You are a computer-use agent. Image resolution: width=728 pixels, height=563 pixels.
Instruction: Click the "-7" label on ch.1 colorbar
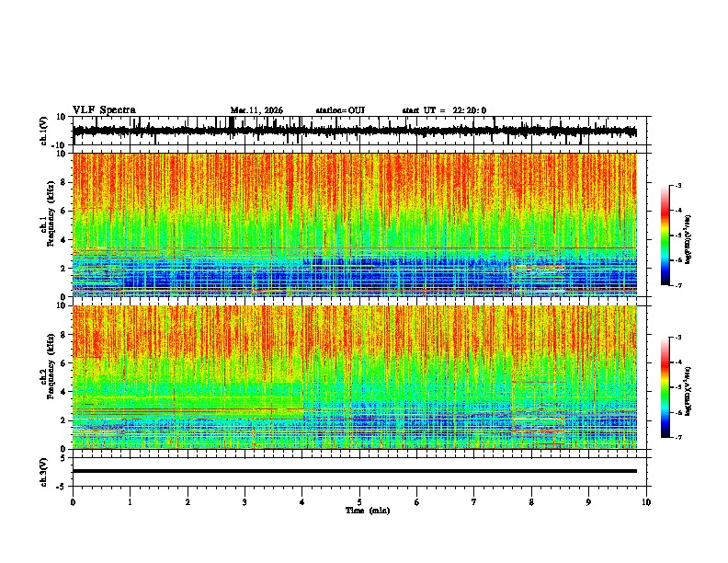677,285
